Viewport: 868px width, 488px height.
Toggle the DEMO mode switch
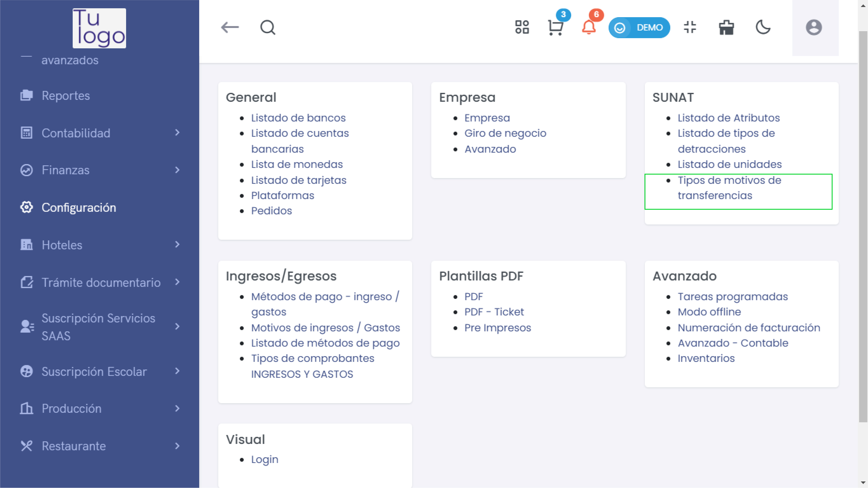(639, 28)
